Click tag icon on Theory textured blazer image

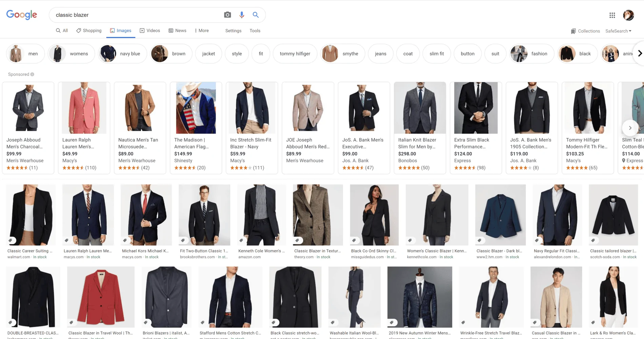pos(297,240)
